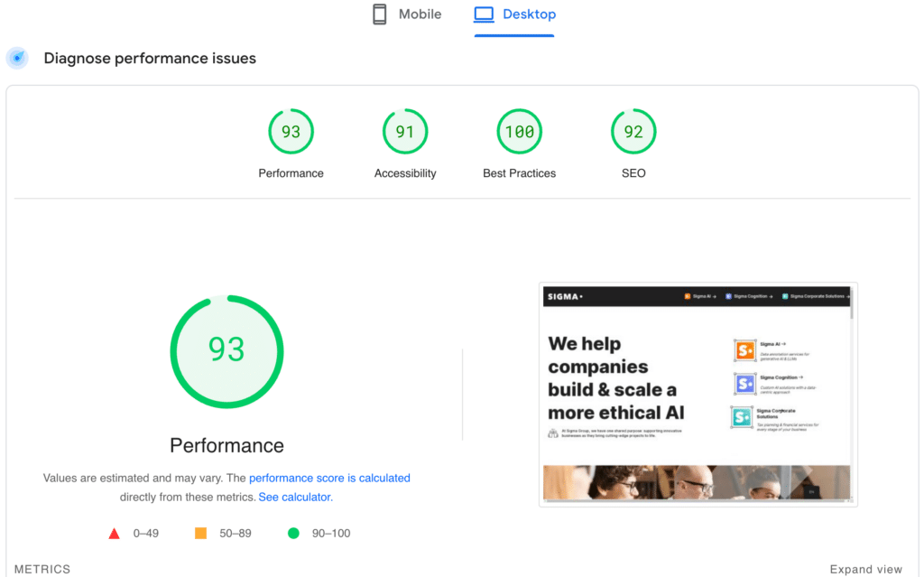Click the orange square 50–89 legend icon

point(201,534)
